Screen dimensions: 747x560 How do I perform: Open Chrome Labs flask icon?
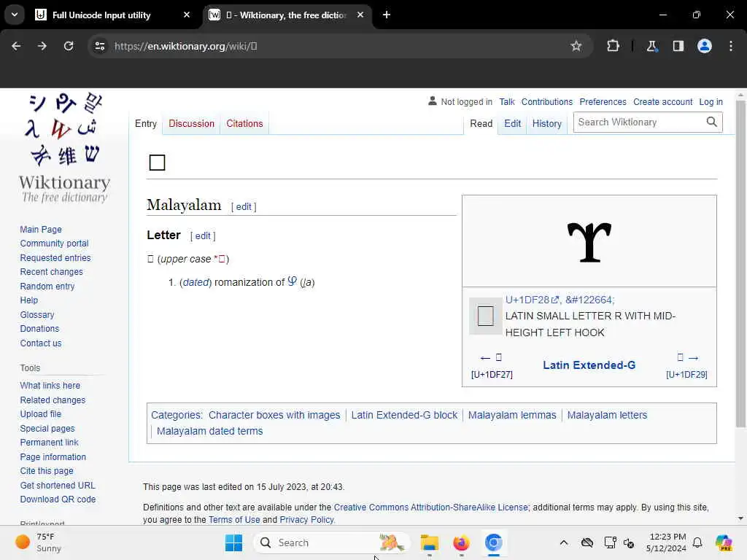tap(651, 46)
